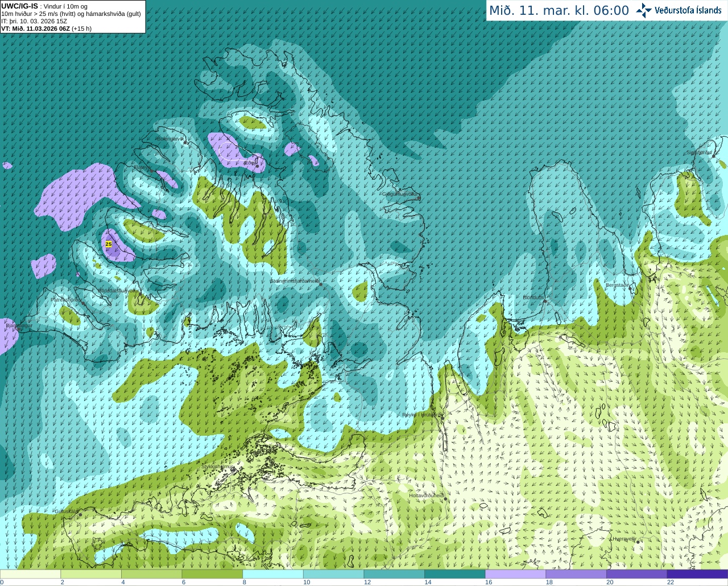Click the 12–14 m/s medium teal swatch
728x586 pixels.
394,574
